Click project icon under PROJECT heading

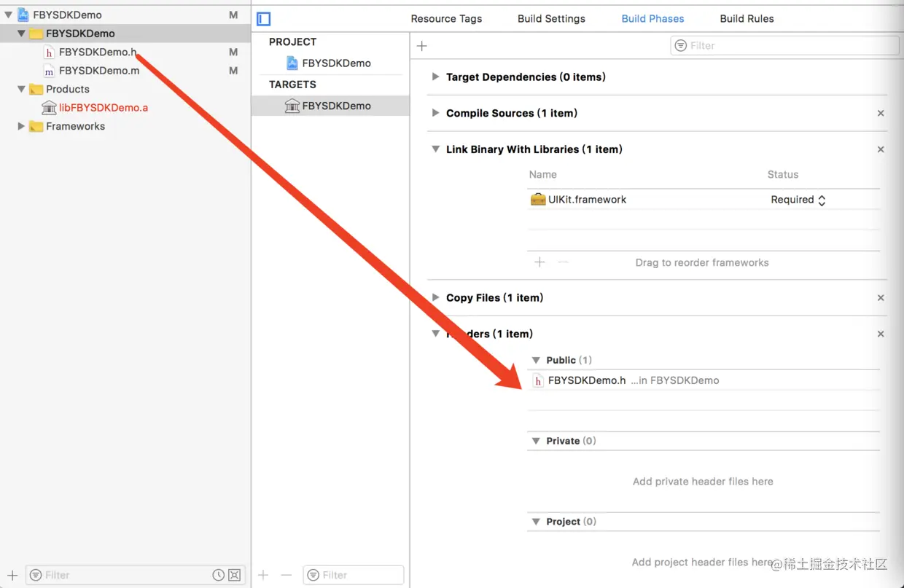tap(292, 63)
